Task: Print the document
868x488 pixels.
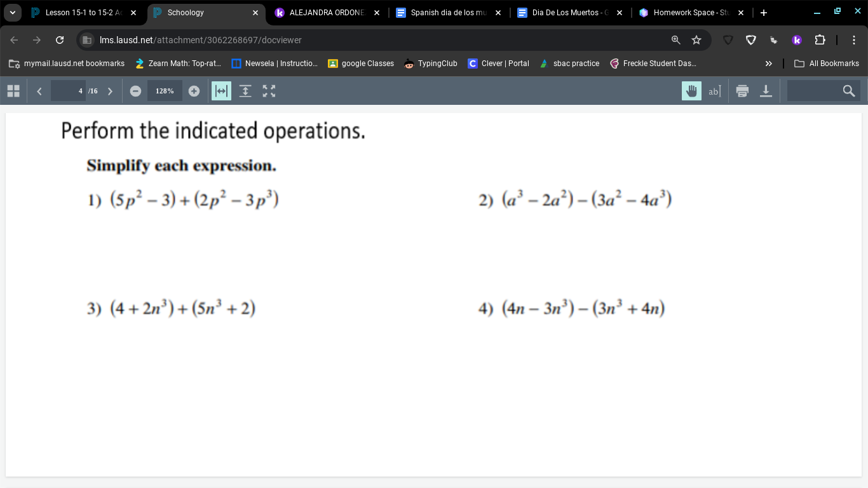Action: (742, 91)
